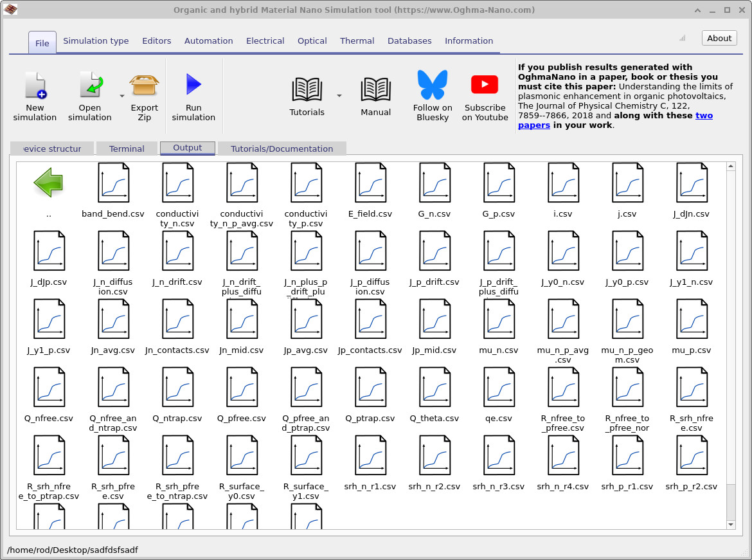
Task: Go up to the parent folder
Action: click(48, 183)
